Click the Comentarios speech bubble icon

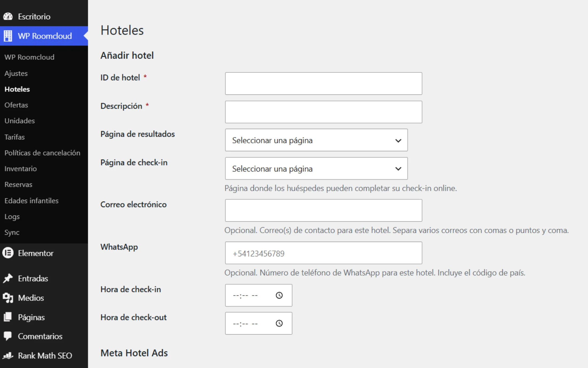coord(8,336)
